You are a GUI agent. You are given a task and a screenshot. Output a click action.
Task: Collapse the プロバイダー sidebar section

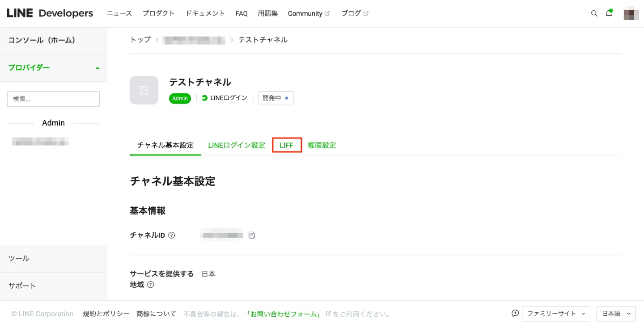coord(54,68)
